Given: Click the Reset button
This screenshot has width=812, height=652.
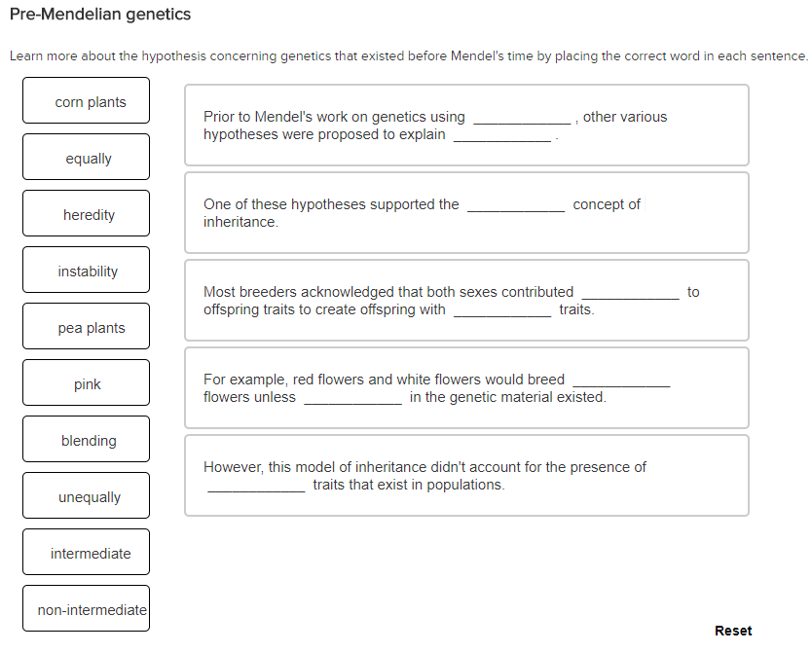Looking at the screenshot, I should point(733,631).
